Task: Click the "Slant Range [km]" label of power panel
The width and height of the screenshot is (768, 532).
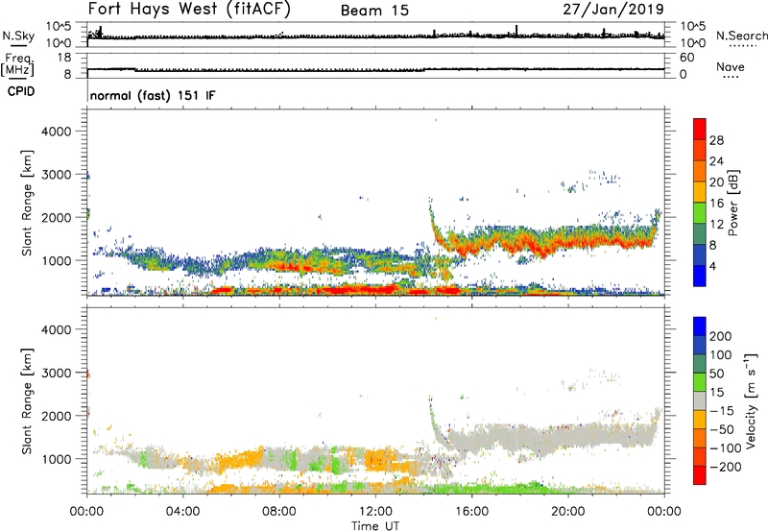Action: [x=27, y=203]
